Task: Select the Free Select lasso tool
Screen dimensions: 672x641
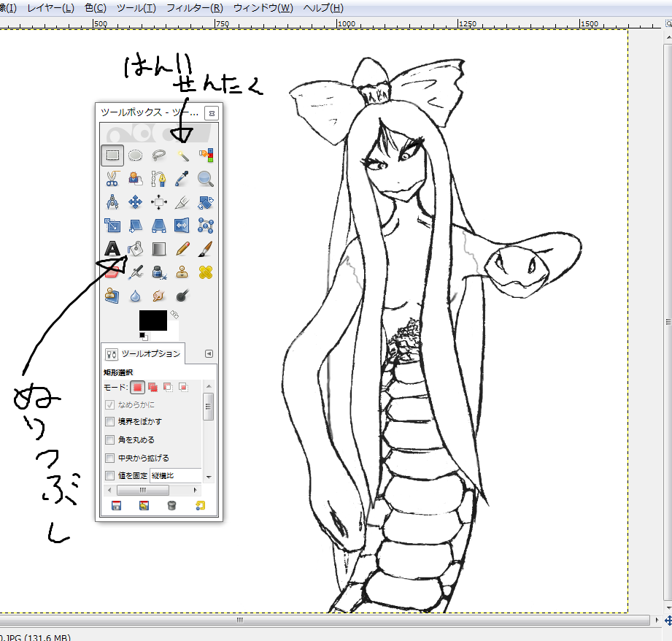Action: point(158,156)
